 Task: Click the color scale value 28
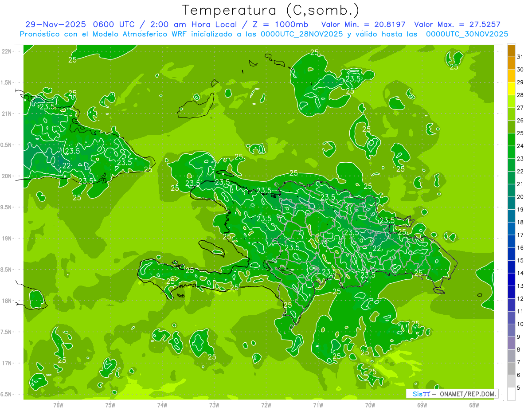tap(520, 95)
